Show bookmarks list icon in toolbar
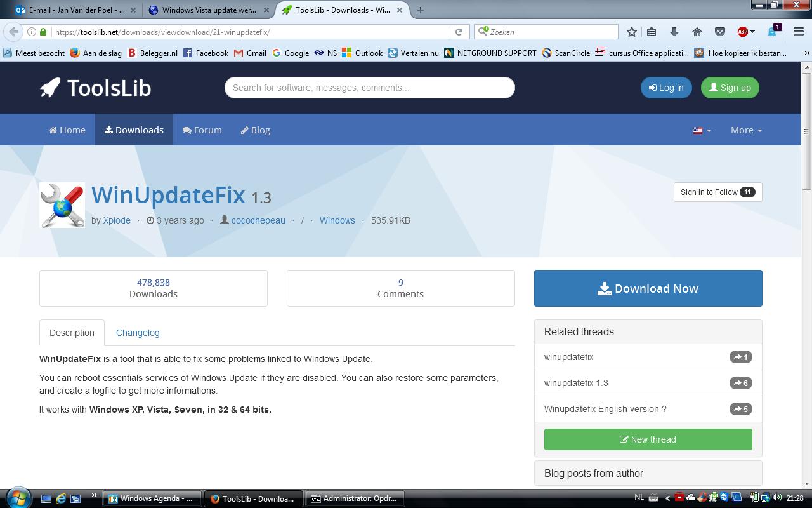 [x=652, y=32]
